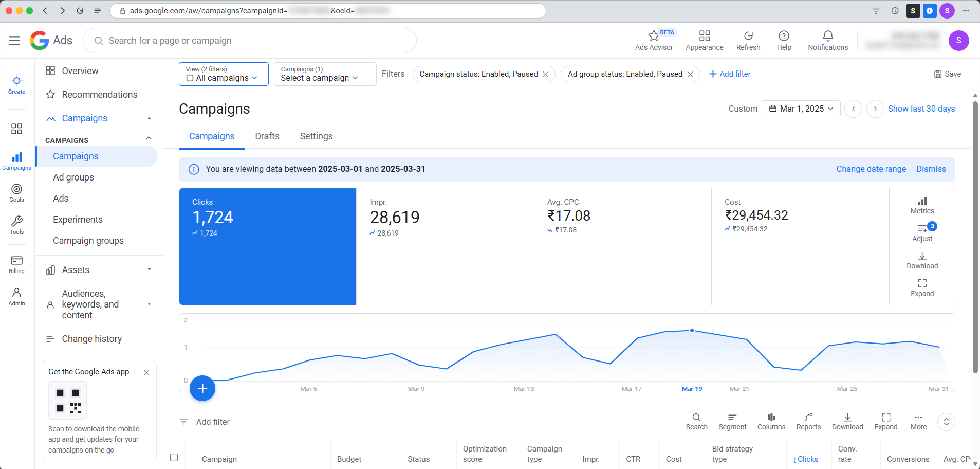Remove the Ad group status filter chip
The width and height of the screenshot is (980, 469).
click(x=690, y=74)
